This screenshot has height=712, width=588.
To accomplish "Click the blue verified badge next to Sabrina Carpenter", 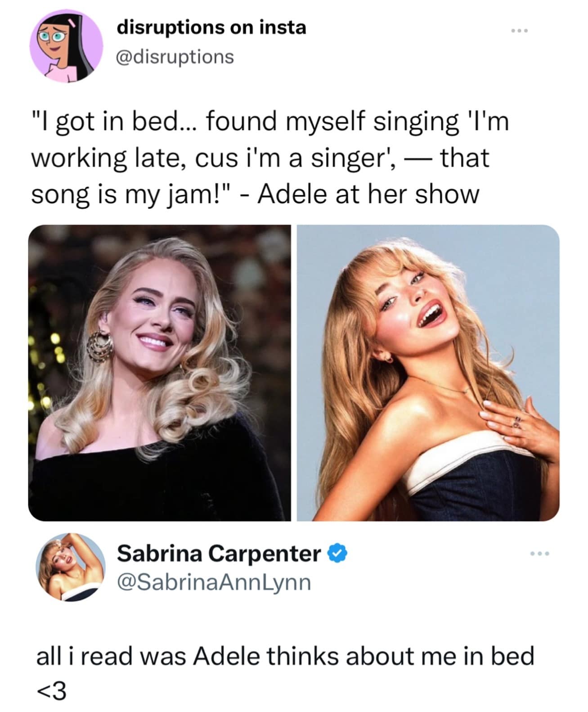I will coord(337,554).
